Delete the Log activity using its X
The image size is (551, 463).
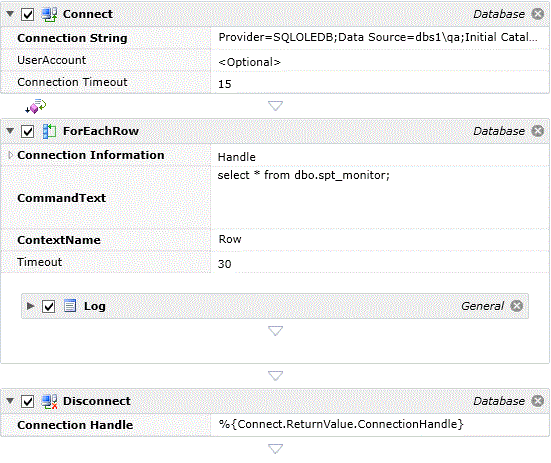(517, 306)
